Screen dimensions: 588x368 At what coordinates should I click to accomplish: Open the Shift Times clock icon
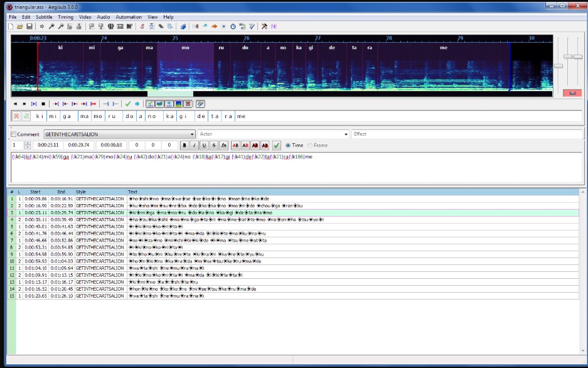233,26
